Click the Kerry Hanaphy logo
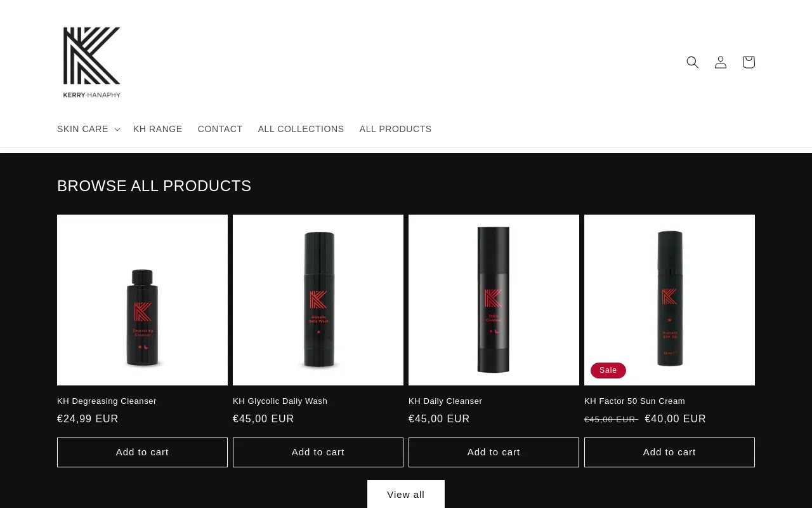Viewport: 812px width, 508px height. coord(92,62)
